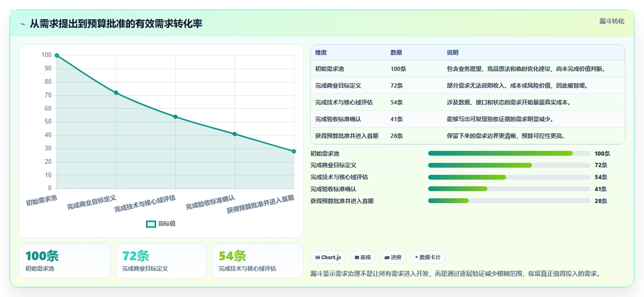Image resolution: width=644 pixels, height=297 pixels.
Task: Click the 100条 progress bar for 初始需求池
Action: [509, 153]
